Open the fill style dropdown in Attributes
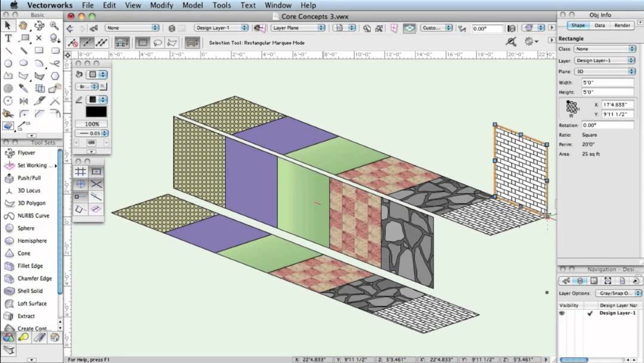Viewport: 644px width, 363px height. [97, 75]
